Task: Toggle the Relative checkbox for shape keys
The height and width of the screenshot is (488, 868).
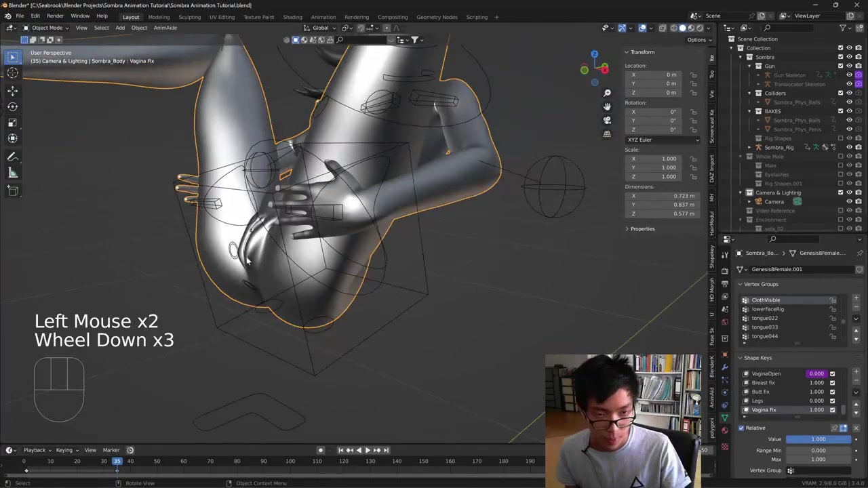Action: click(741, 428)
